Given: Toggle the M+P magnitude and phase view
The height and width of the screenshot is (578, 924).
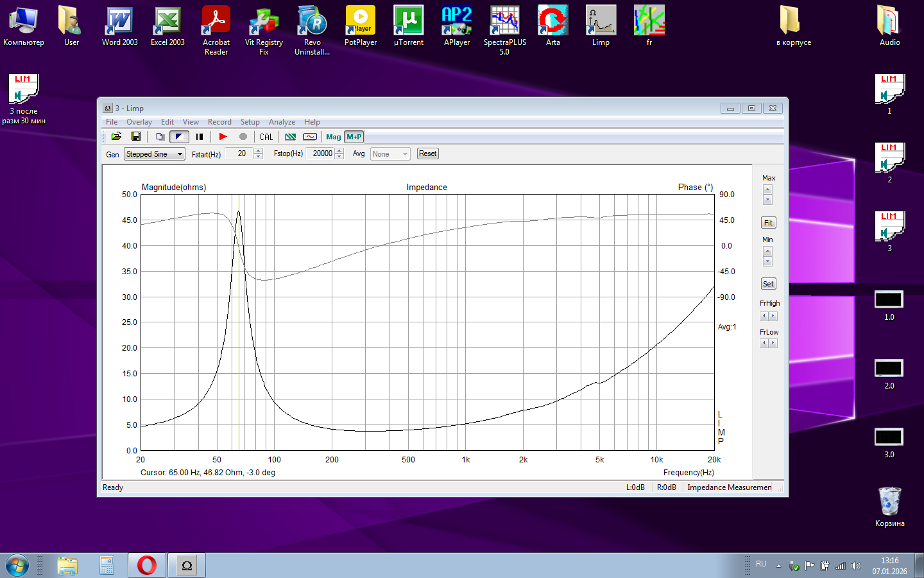Looking at the screenshot, I should pyautogui.click(x=354, y=137).
